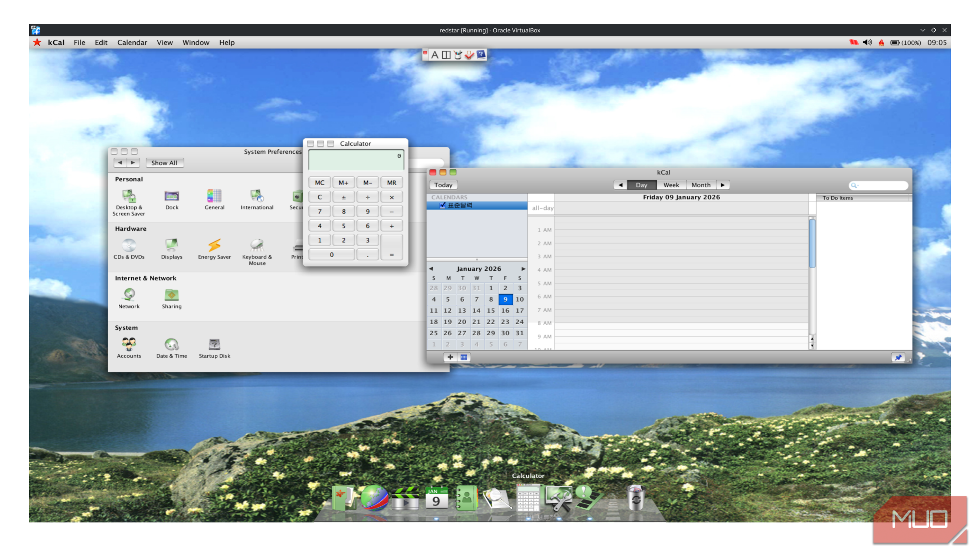Click Show All in System Preferences
Screen dimensions: 980x557
click(164, 163)
